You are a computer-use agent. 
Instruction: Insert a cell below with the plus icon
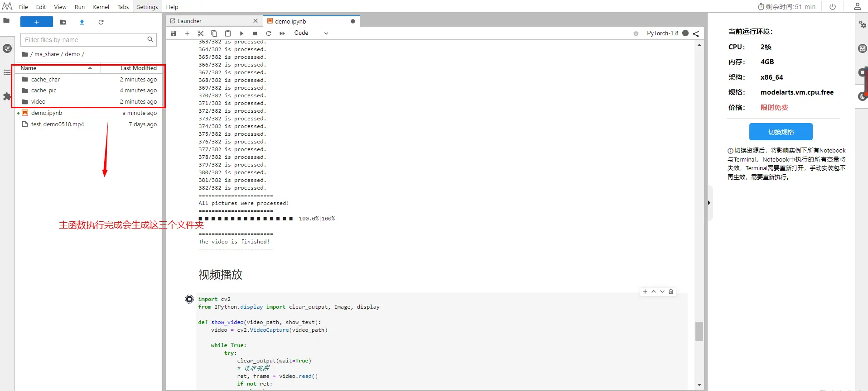(187, 33)
